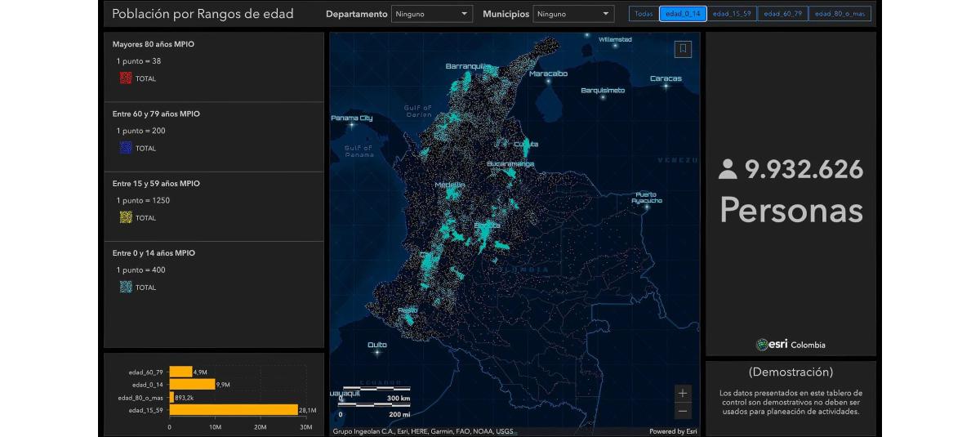Click the Departamento dropdown arrow

pos(464,14)
